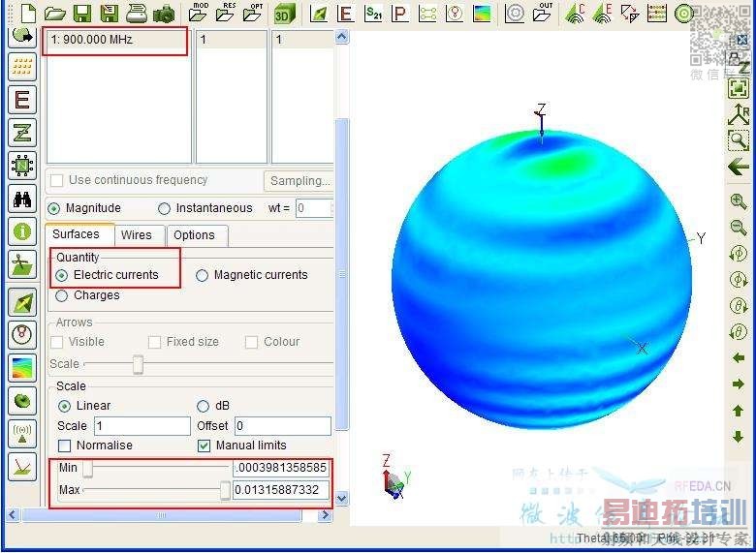
Task: Click panel vertical scrollbar up arrow
Action: point(342,37)
